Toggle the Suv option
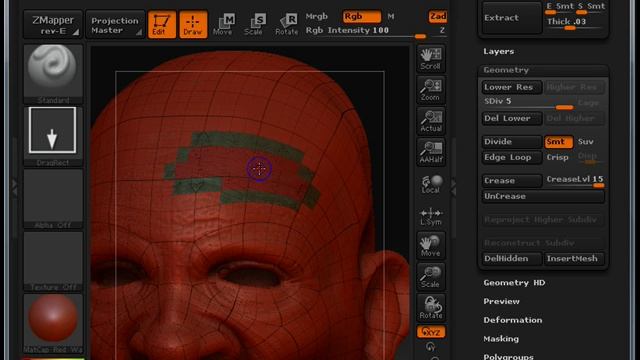The height and width of the screenshot is (360, 640). point(586,142)
